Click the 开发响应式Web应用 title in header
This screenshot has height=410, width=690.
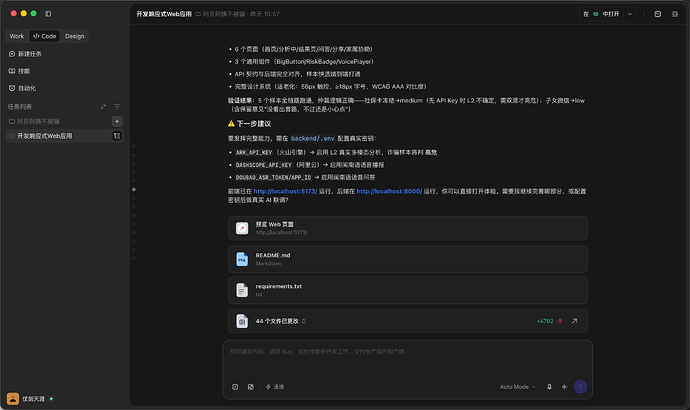[x=164, y=14]
